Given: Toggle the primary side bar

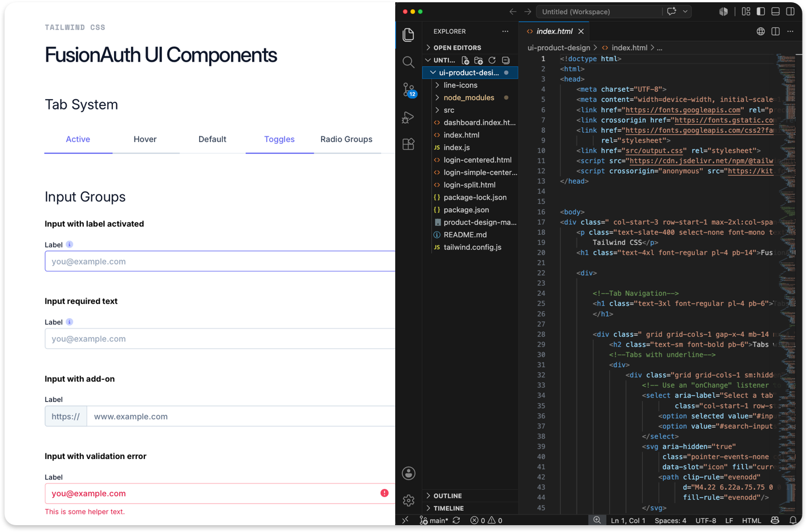Looking at the screenshot, I should (761, 11).
